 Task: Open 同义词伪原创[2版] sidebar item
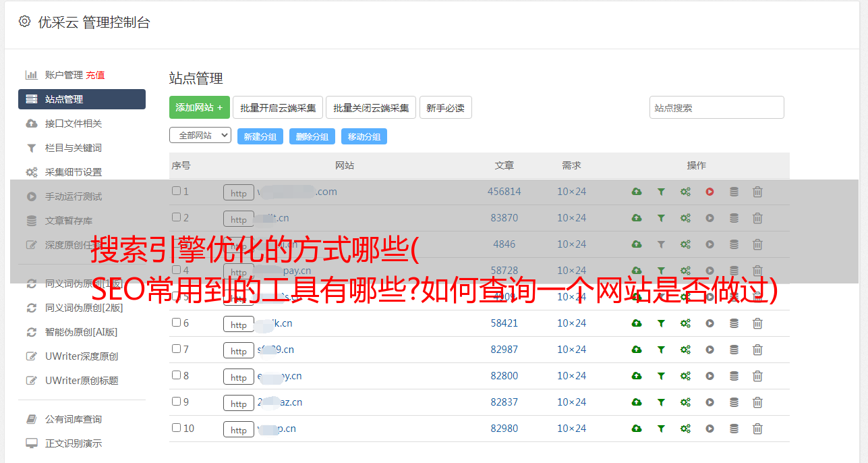tap(84, 308)
